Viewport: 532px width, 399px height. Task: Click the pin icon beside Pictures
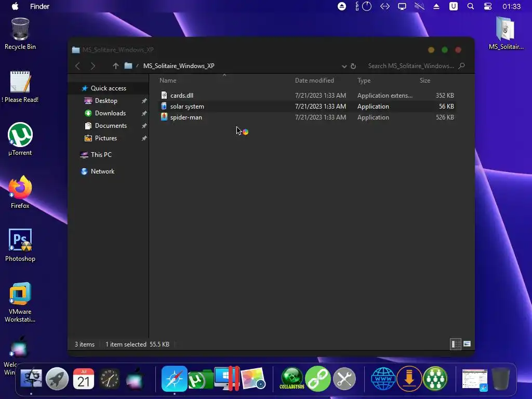pyautogui.click(x=144, y=138)
